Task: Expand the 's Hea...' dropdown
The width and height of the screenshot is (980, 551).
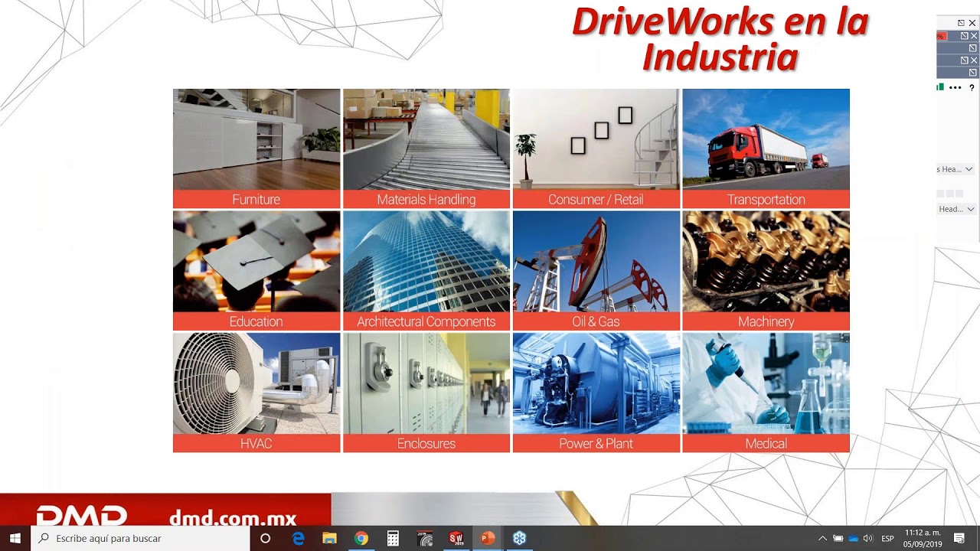Action: click(x=955, y=169)
